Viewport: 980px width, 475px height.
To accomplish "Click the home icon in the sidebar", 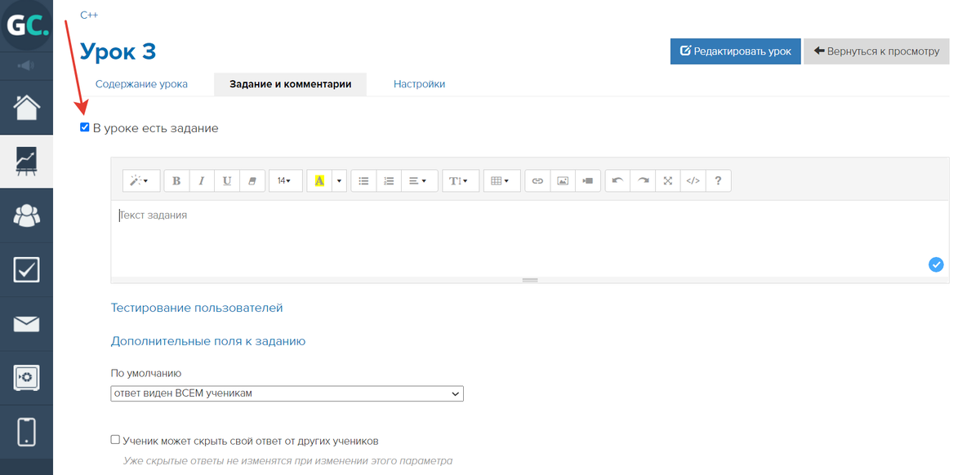I will (26, 107).
